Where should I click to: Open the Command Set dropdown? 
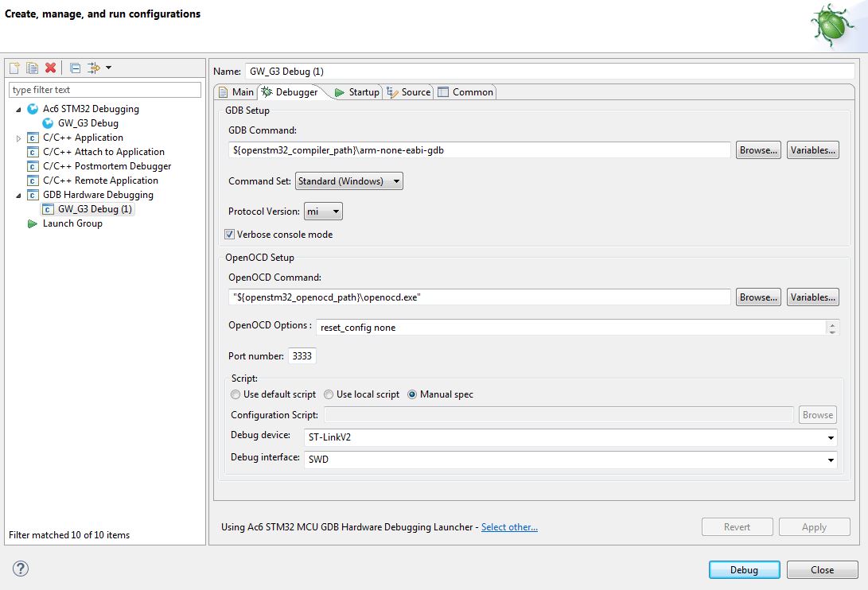pos(348,181)
